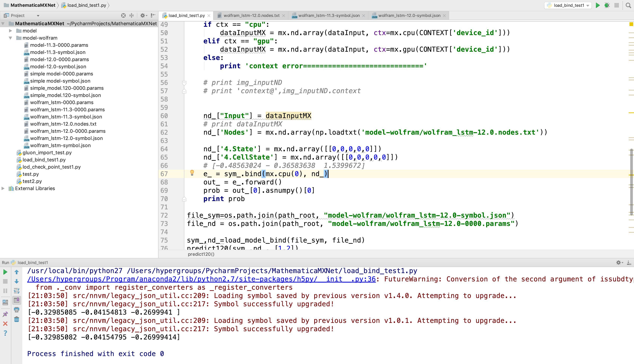Go up the stack trace arrow
This screenshot has height=364, width=634.
(16, 272)
